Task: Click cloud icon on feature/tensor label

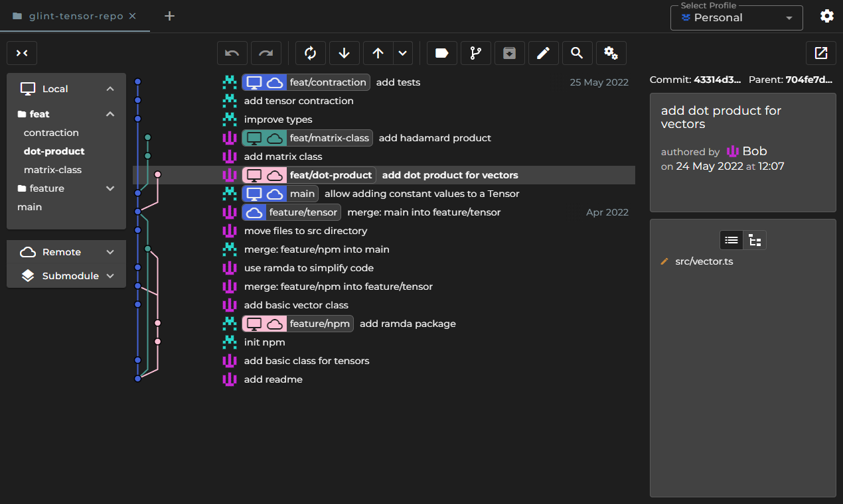Action: click(253, 212)
